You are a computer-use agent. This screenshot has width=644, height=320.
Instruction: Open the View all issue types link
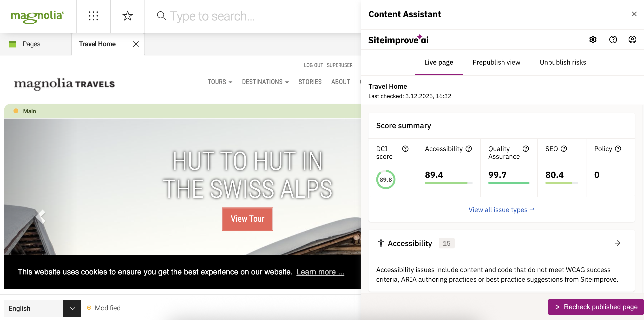pyautogui.click(x=501, y=210)
